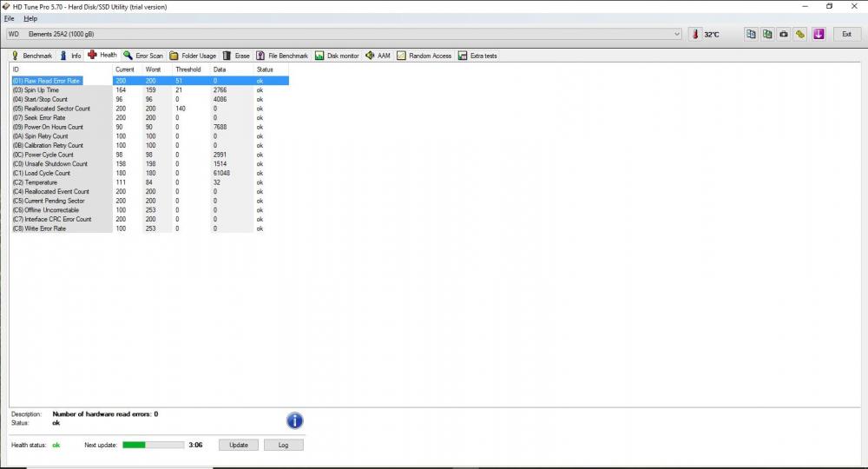
Task: Click the next update progress bar
Action: pyautogui.click(x=153, y=445)
